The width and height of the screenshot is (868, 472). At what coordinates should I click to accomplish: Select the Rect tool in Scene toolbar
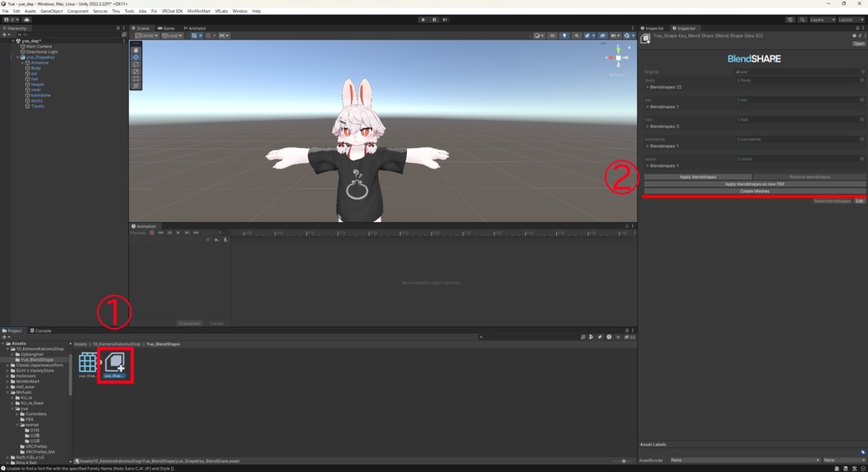[x=136, y=79]
